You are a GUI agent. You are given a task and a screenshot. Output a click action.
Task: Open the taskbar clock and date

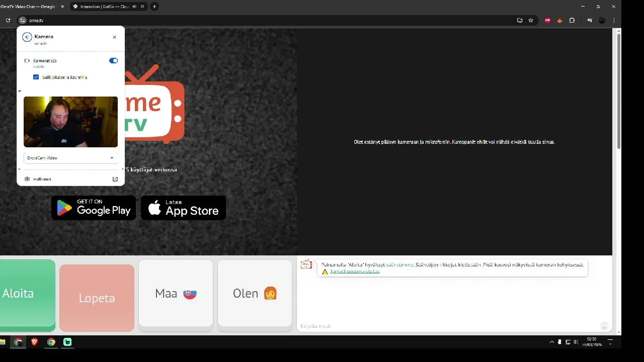point(592,342)
